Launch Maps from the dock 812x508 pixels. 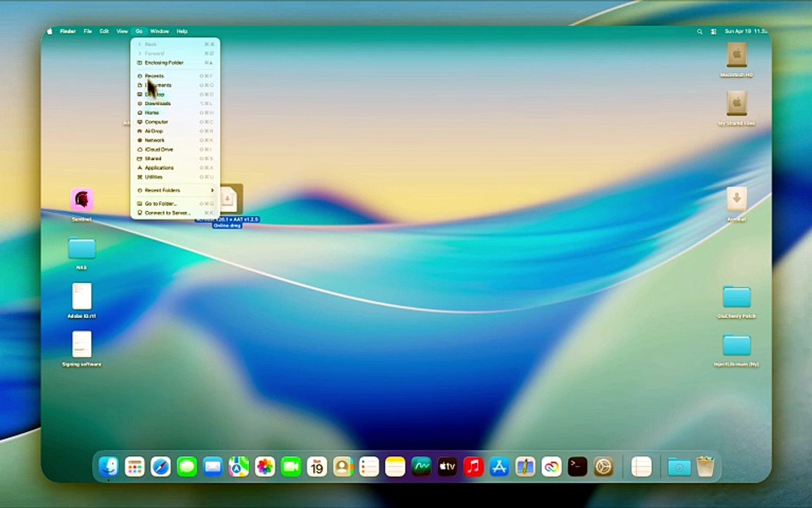point(239,466)
